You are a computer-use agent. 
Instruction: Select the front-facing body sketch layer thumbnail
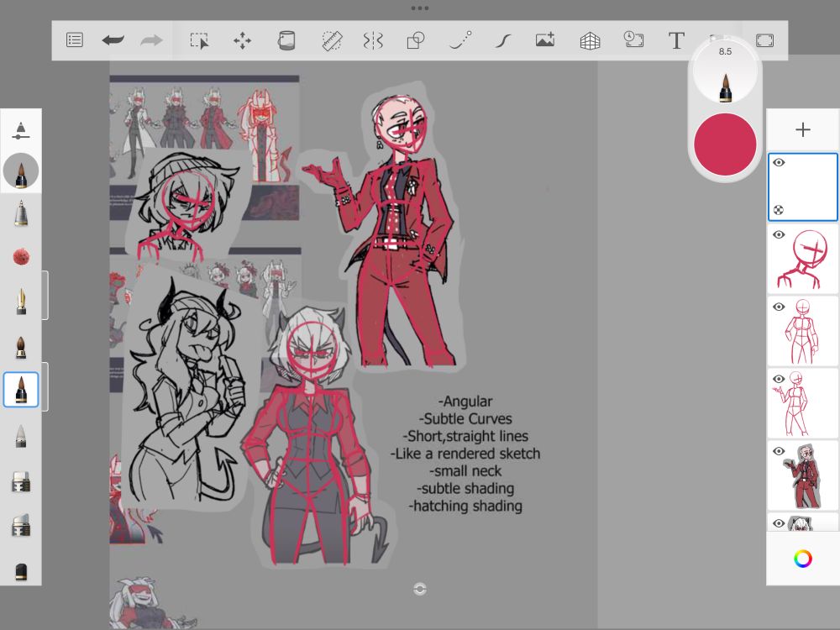pyautogui.click(x=803, y=331)
